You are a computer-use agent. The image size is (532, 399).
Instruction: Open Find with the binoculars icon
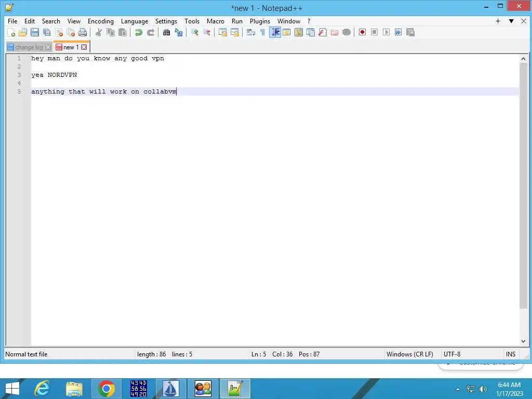pos(166,32)
